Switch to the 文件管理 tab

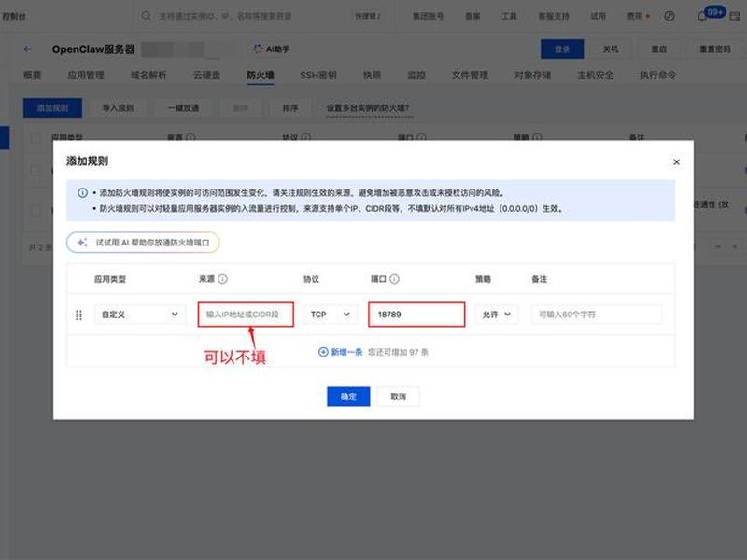(470, 75)
